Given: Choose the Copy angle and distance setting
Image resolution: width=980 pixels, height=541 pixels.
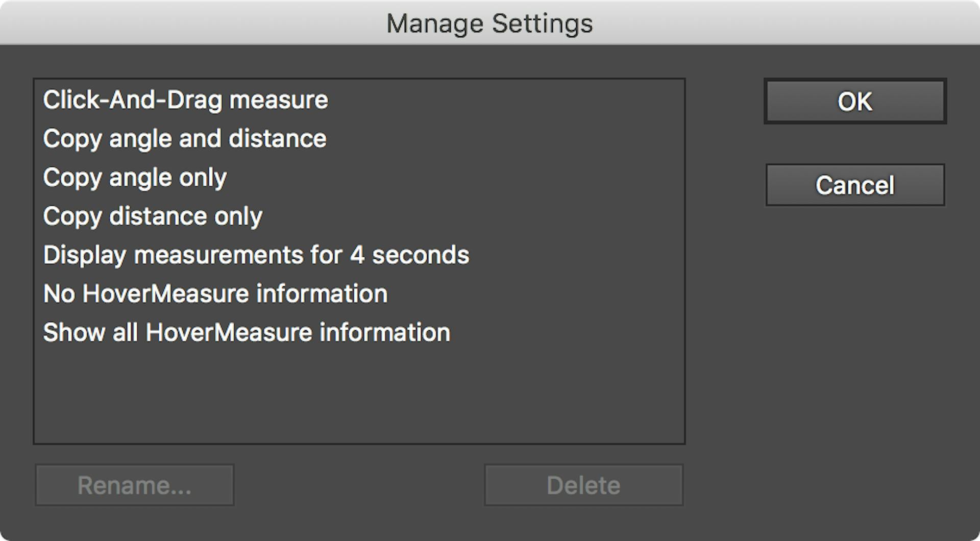Looking at the screenshot, I should point(184,138).
